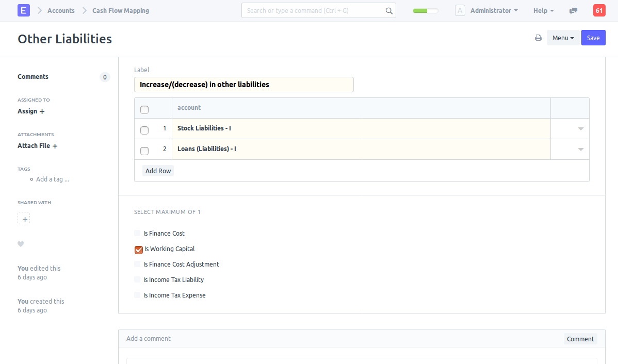Open the Help menu

pyautogui.click(x=543, y=11)
